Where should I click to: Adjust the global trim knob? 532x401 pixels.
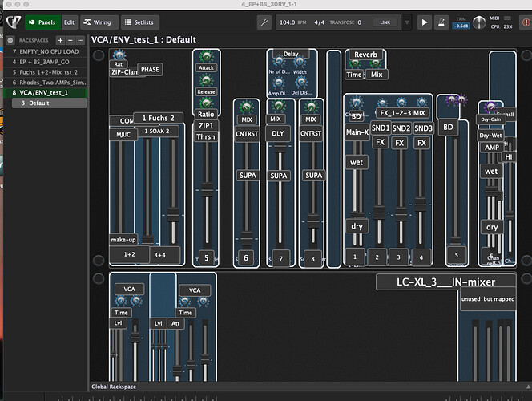[479, 22]
